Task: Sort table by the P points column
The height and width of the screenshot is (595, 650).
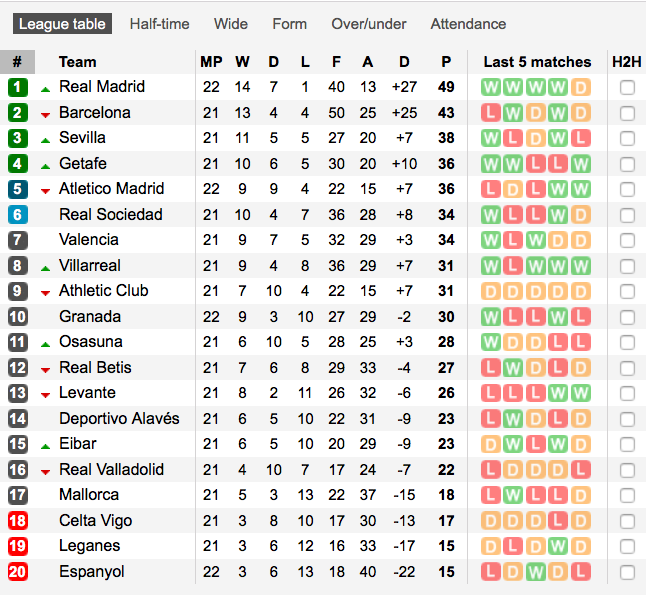Action: (x=446, y=62)
